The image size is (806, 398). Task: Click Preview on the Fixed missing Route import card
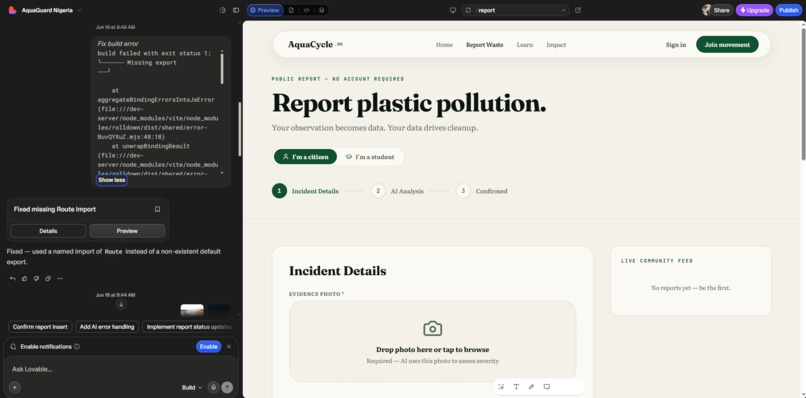click(127, 231)
